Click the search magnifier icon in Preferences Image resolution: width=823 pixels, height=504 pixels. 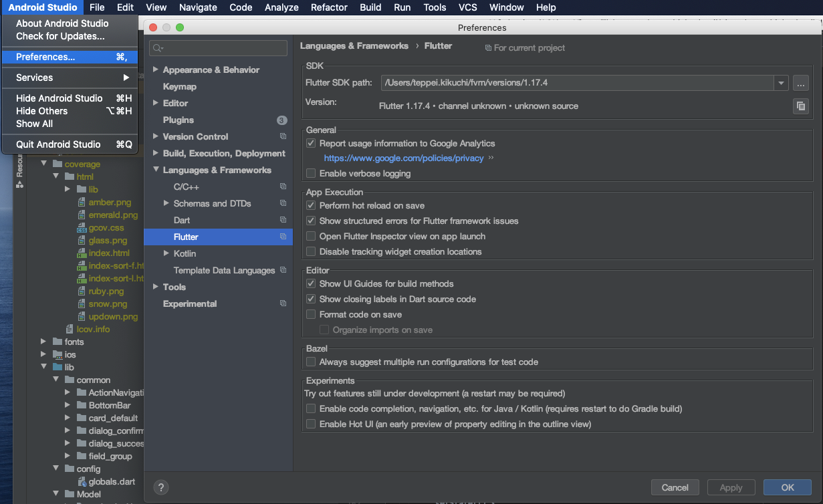point(158,48)
